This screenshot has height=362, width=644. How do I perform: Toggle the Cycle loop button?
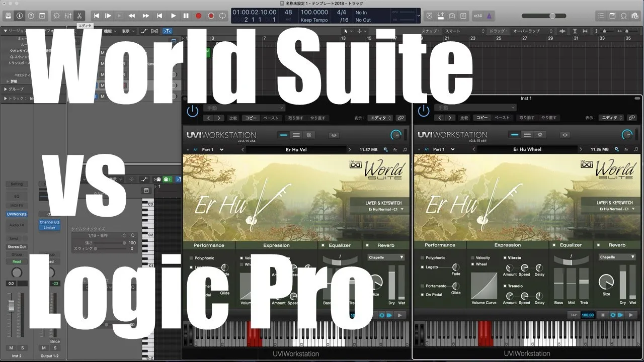pyautogui.click(x=223, y=16)
